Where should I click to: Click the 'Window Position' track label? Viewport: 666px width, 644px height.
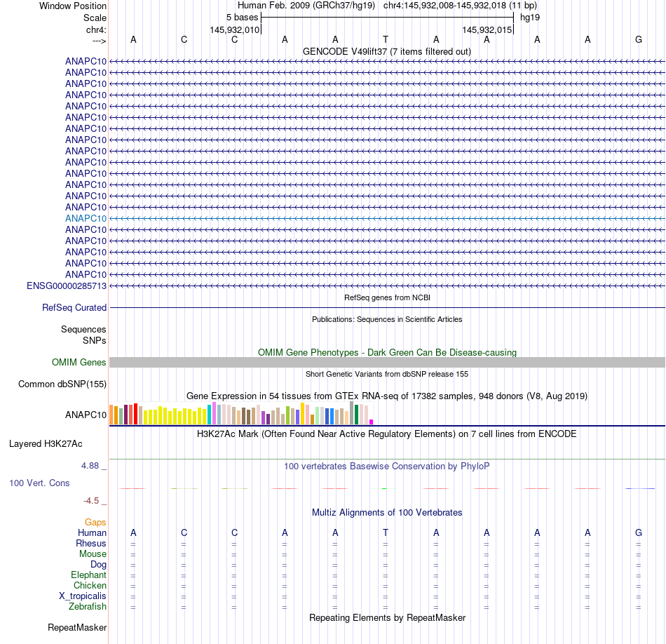point(73,6)
